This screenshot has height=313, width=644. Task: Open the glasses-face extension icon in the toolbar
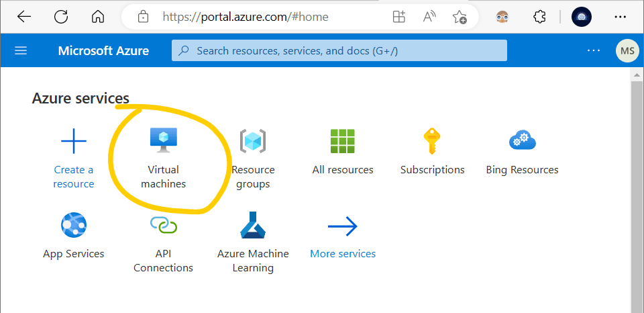coord(502,17)
